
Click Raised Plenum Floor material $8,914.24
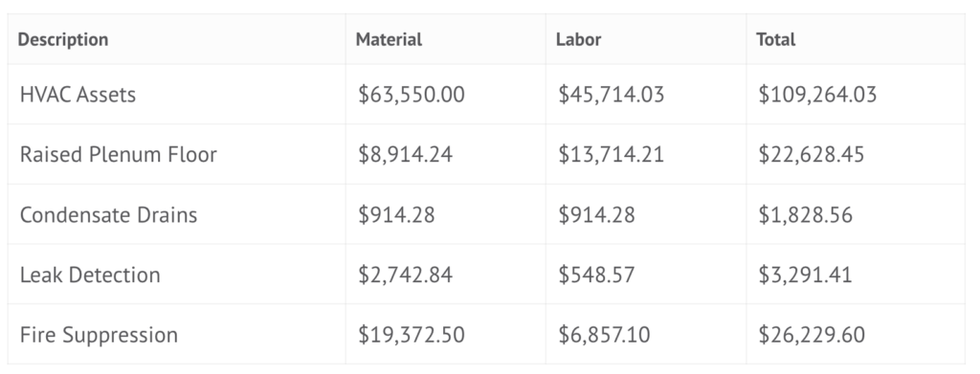point(405,154)
